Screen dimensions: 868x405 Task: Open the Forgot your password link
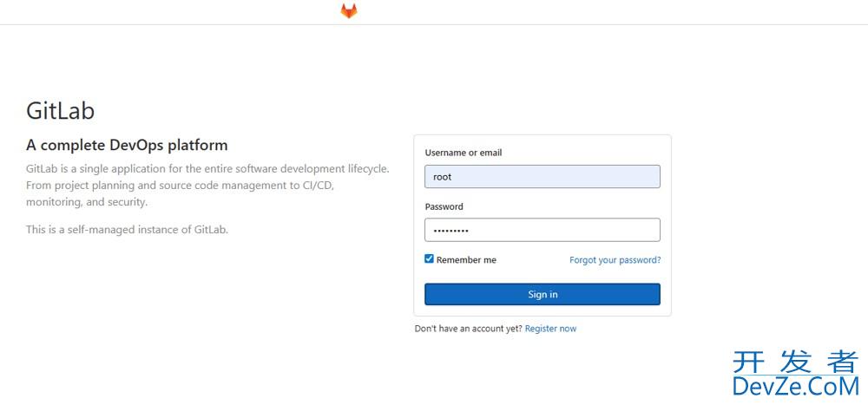(x=615, y=259)
